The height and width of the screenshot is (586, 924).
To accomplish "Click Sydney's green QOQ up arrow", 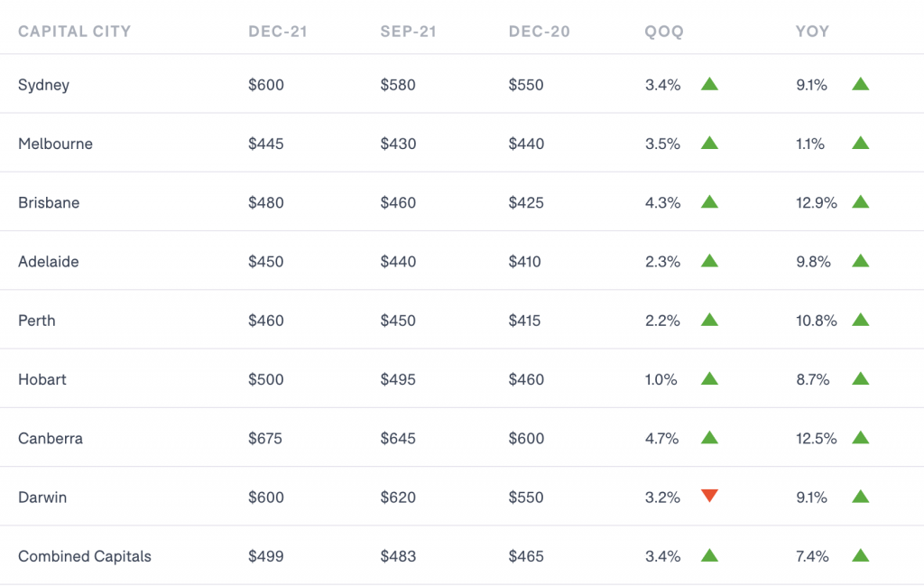I will pos(709,84).
